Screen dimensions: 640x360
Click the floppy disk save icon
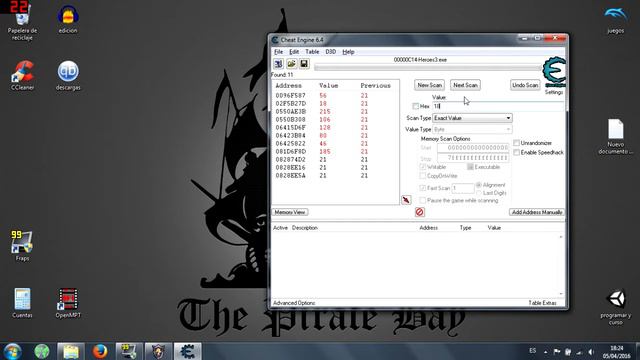pyautogui.click(x=304, y=64)
